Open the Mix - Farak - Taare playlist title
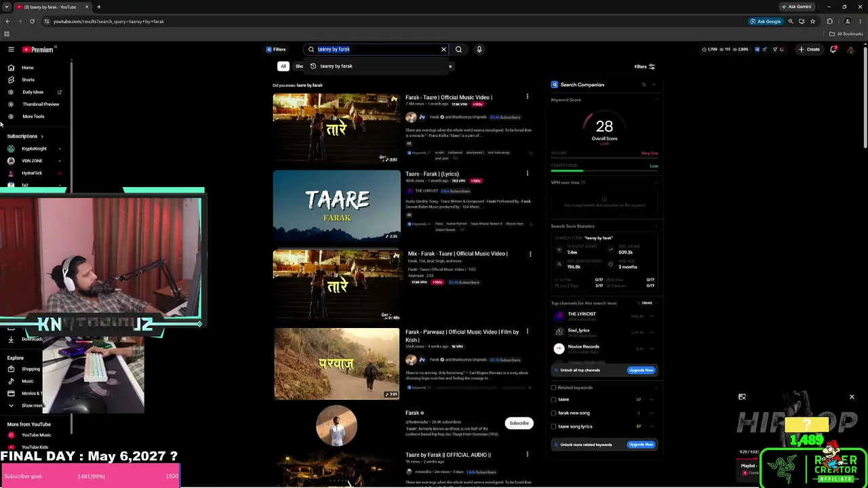Screen dimensions: 868x488 point(458,254)
